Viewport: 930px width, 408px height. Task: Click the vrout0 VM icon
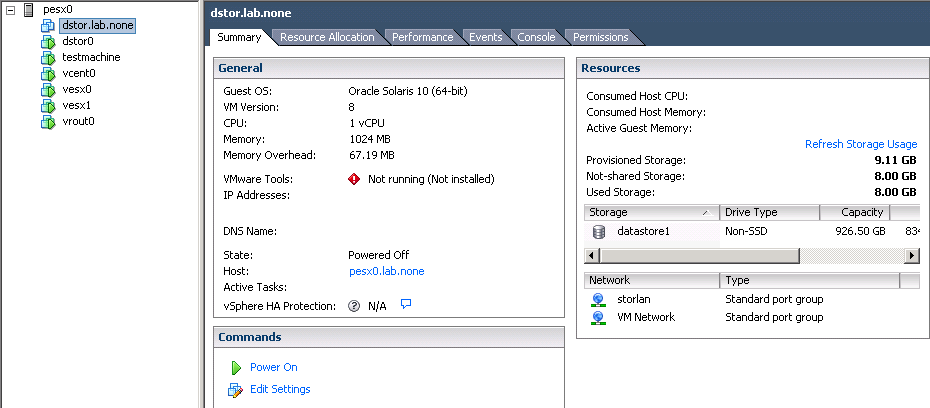point(48,122)
